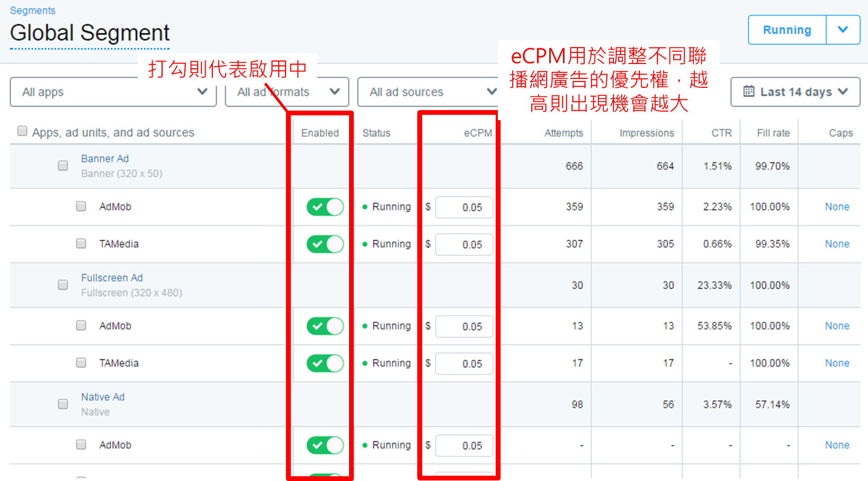Viewport: 868px width, 481px height.
Task: Open the All ad formats dropdown
Action: pyautogui.click(x=287, y=92)
